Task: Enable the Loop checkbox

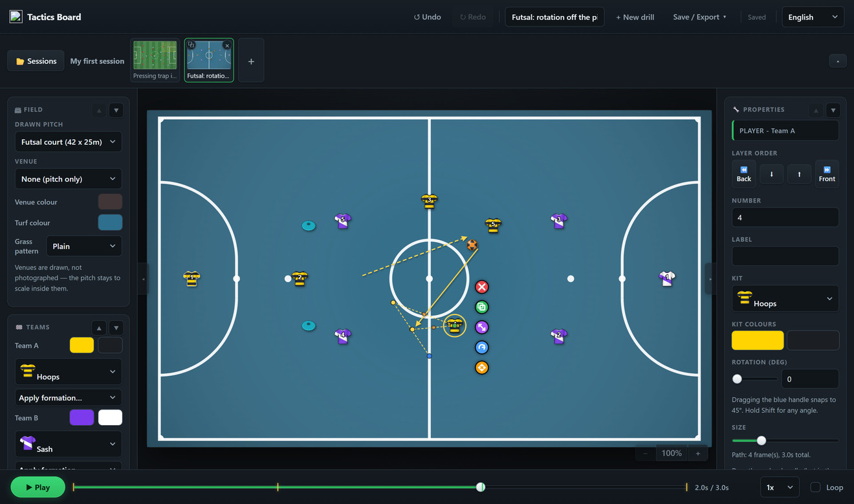Action: click(816, 487)
